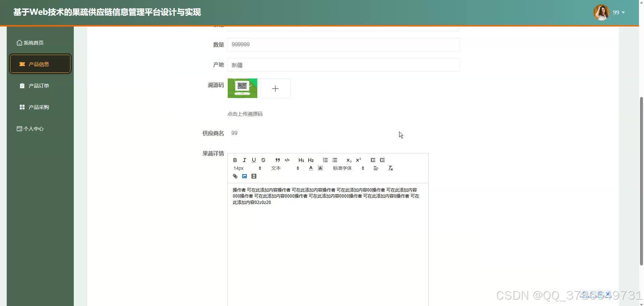
Task: Toggle bold formatting in the editor
Action: pos(235,160)
